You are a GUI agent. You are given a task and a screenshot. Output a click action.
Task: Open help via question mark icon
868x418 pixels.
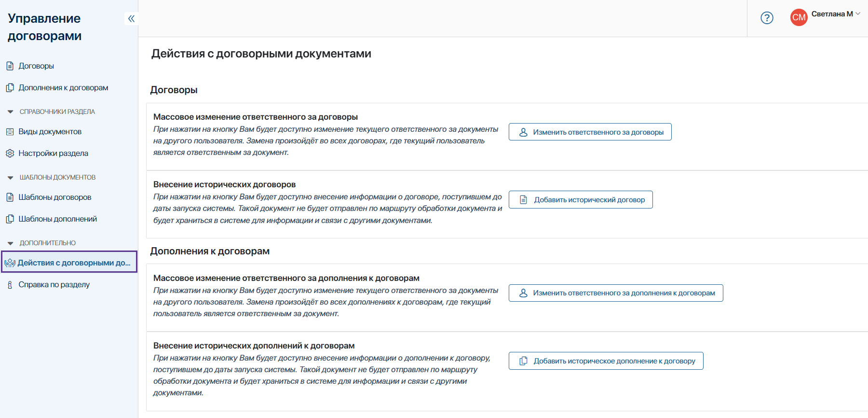point(767,18)
